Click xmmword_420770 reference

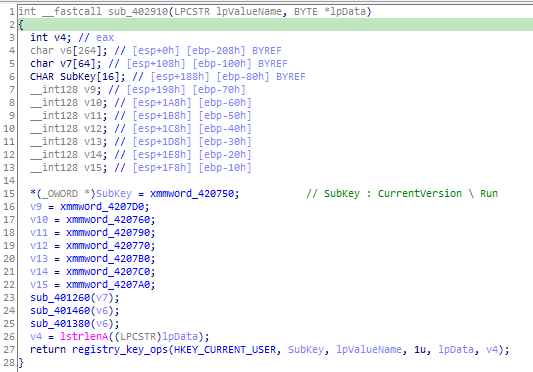click(x=108, y=246)
